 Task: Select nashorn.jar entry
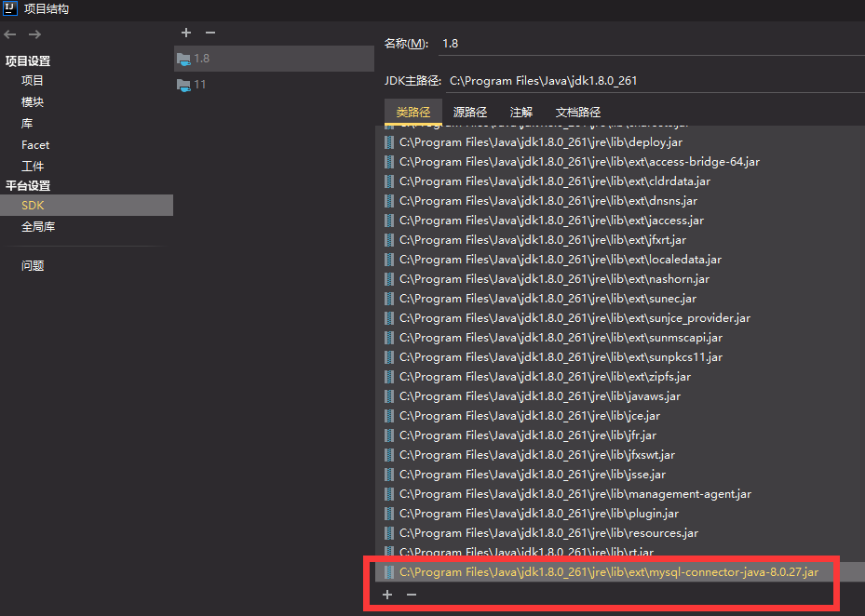click(620, 279)
